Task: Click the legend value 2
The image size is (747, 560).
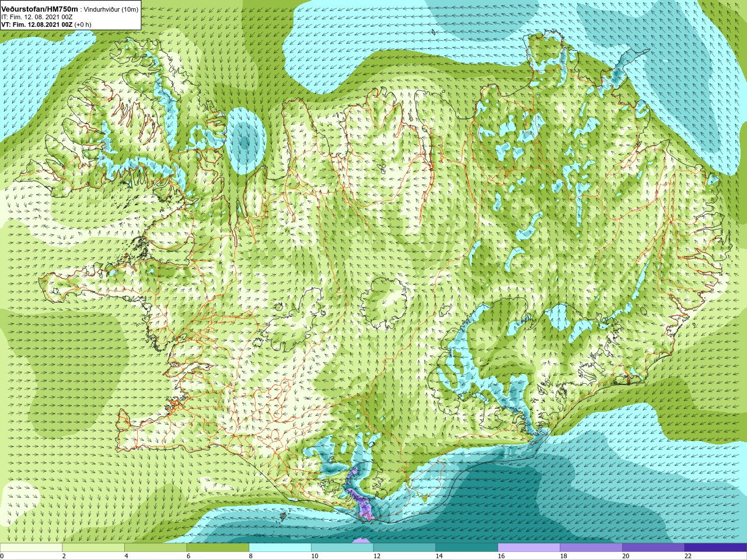Action: 64,556
